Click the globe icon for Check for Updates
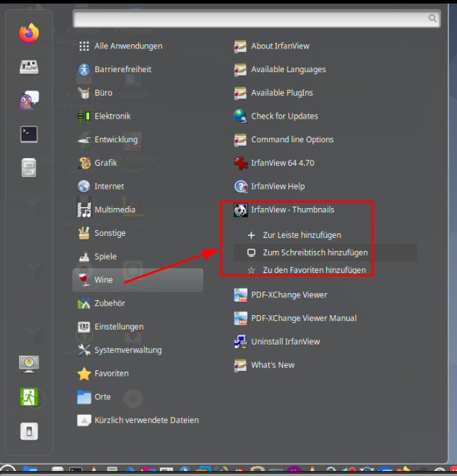The image size is (457, 476). click(x=240, y=116)
